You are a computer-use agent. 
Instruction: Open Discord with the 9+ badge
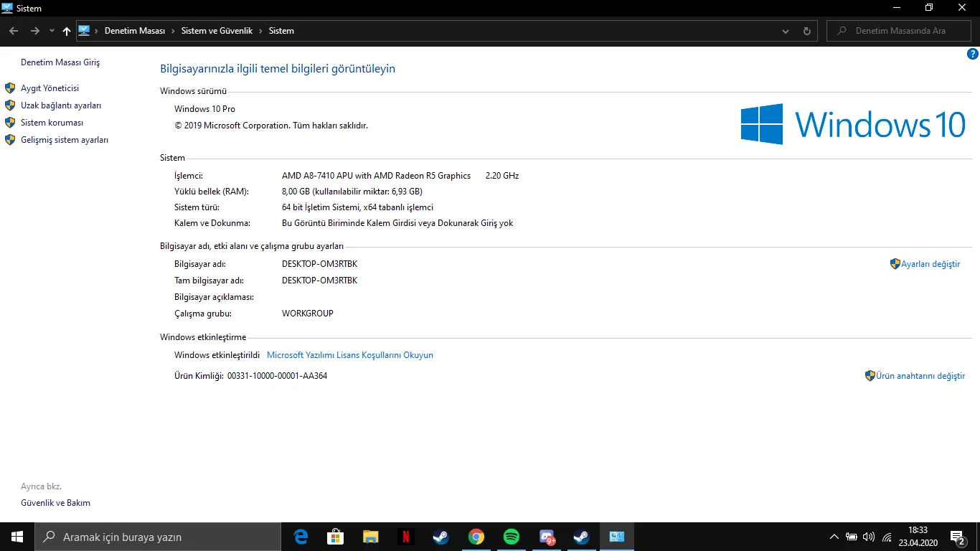(547, 537)
